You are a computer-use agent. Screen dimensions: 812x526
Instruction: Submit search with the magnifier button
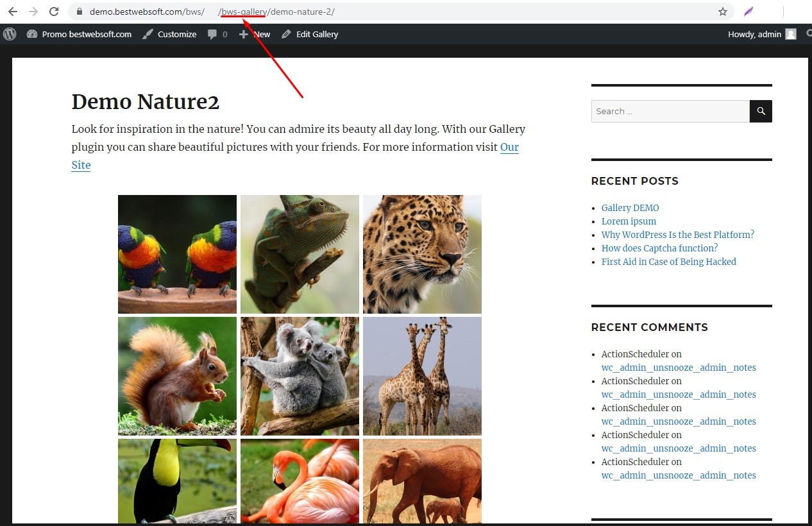[761, 111]
